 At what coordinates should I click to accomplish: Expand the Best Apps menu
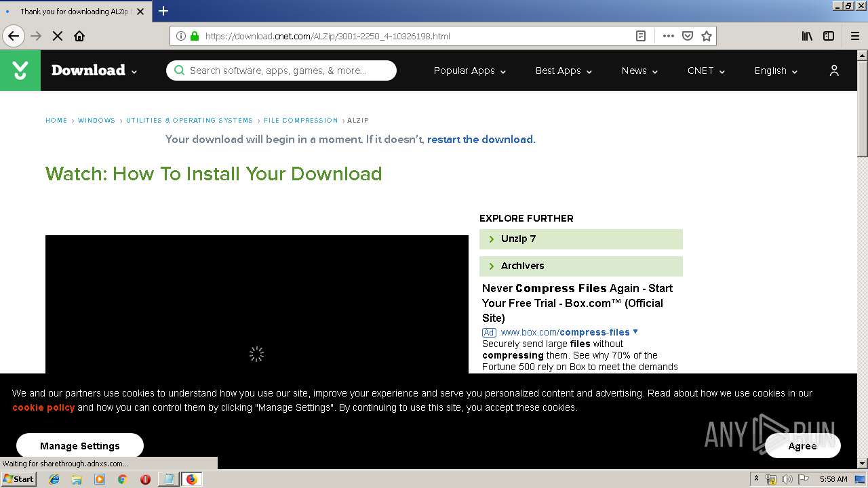564,70
